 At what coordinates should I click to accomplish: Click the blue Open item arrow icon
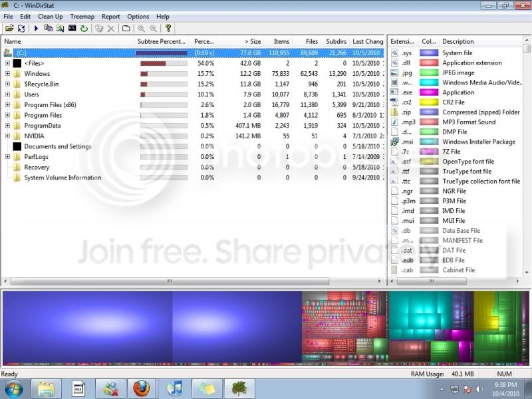click(36, 29)
